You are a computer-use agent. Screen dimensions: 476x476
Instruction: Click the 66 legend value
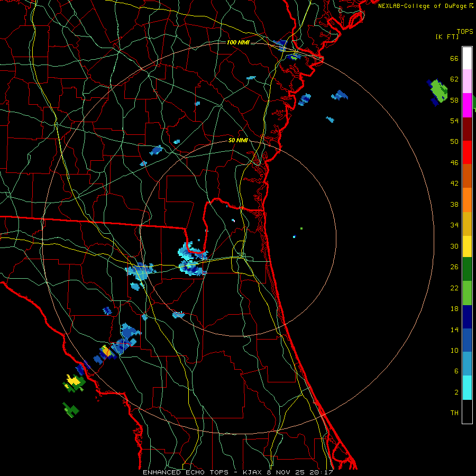454,58
